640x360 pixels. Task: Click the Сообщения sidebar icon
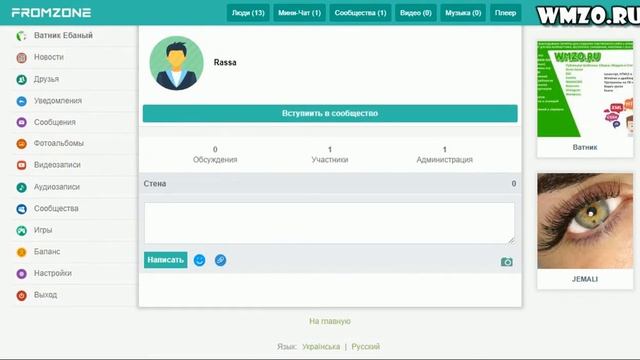pyautogui.click(x=21, y=122)
